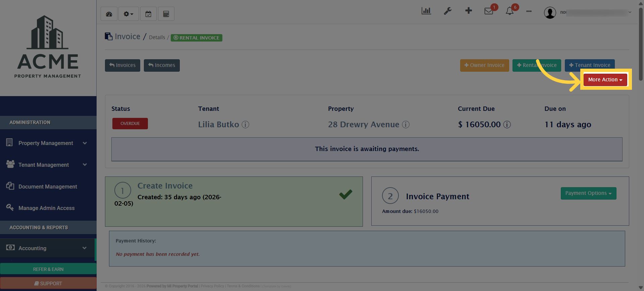
Task: Open Document Management
Action: tap(48, 187)
